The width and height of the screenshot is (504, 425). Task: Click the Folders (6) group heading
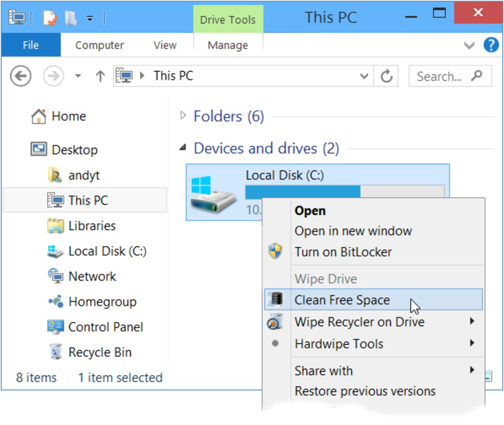coord(229,116)
